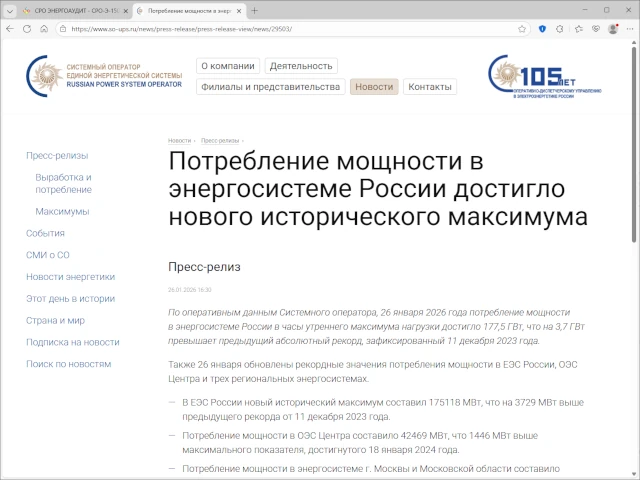This screenshot has width=640, height=480.
Task: Open Этот день в истории link
Action: (x=71, y=298)
